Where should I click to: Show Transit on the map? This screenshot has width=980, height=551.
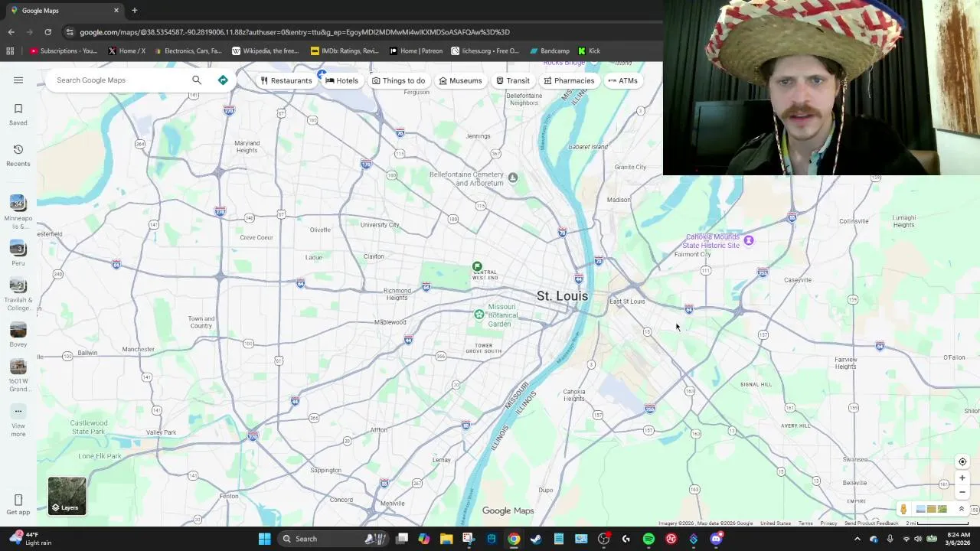click(x=512, y=80)
